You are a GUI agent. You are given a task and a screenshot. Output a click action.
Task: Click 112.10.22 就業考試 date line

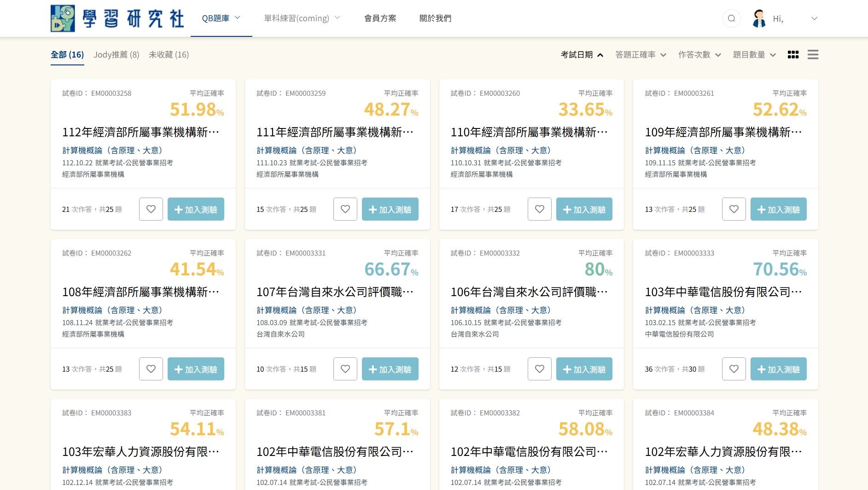[x=117, y=163]
